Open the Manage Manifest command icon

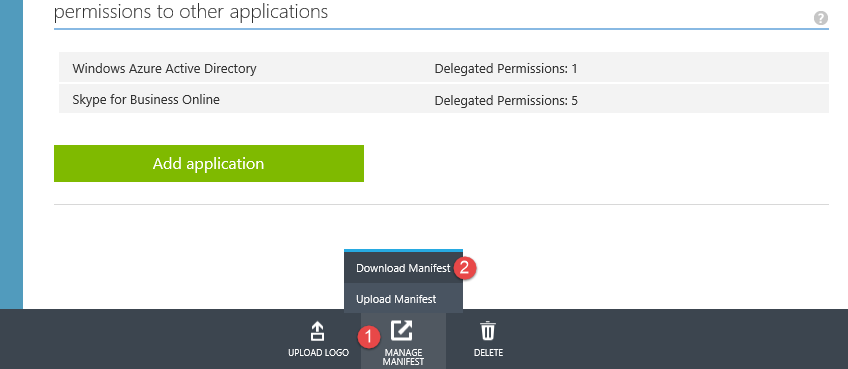point(401,330)
